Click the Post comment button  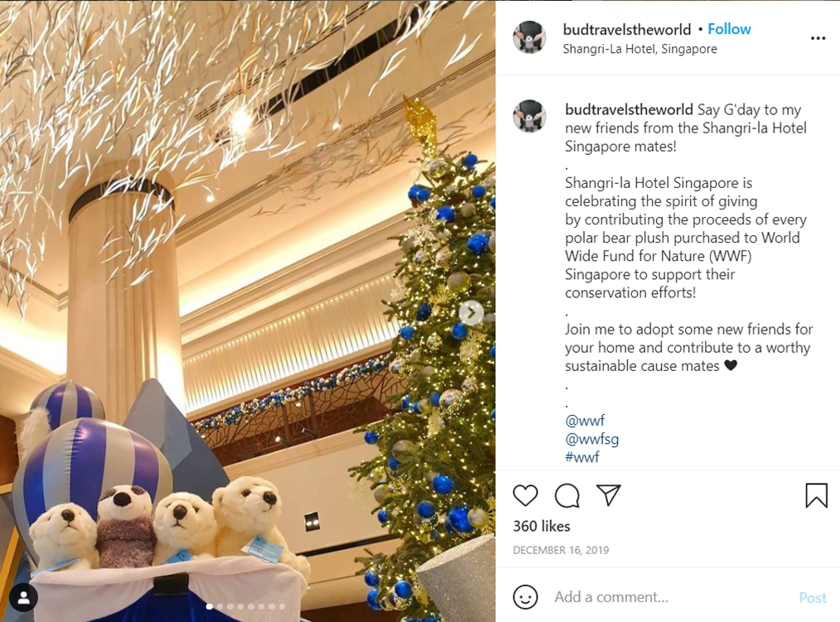[812, 597]
